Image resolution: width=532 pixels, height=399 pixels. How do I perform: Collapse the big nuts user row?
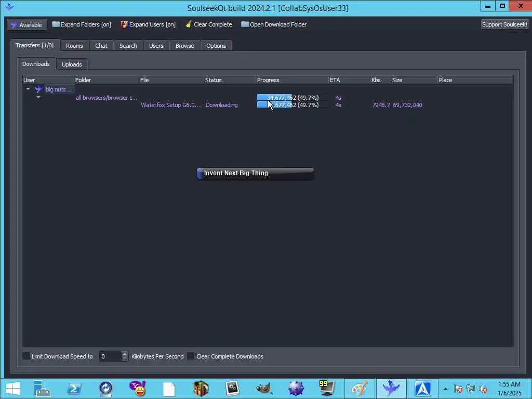pyautogui.click(x=28, y=89)
